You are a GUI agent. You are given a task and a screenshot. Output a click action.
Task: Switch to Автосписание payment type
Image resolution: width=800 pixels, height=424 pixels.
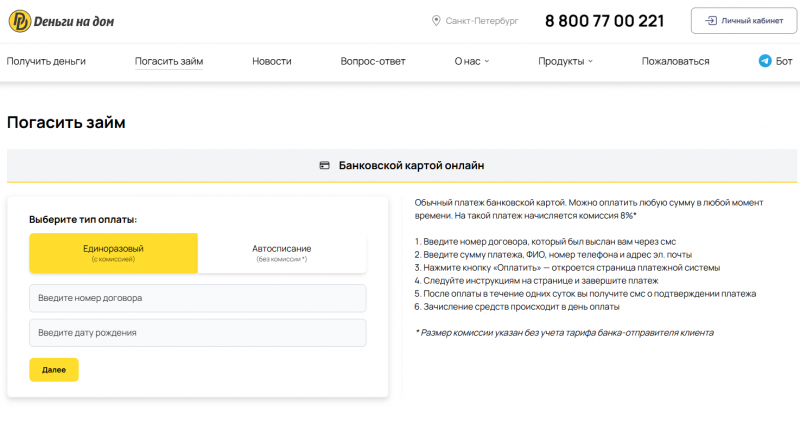pyautogui.click(x=282, y=253)
